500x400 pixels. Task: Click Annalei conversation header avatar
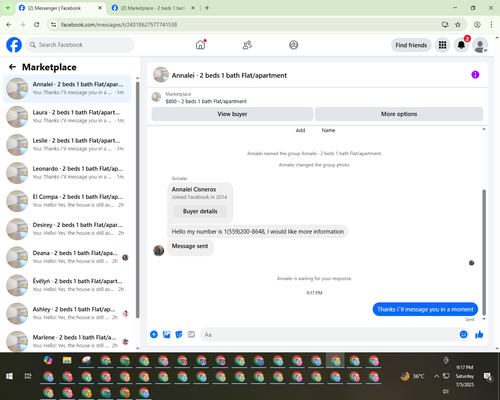[x=161, y=75]
